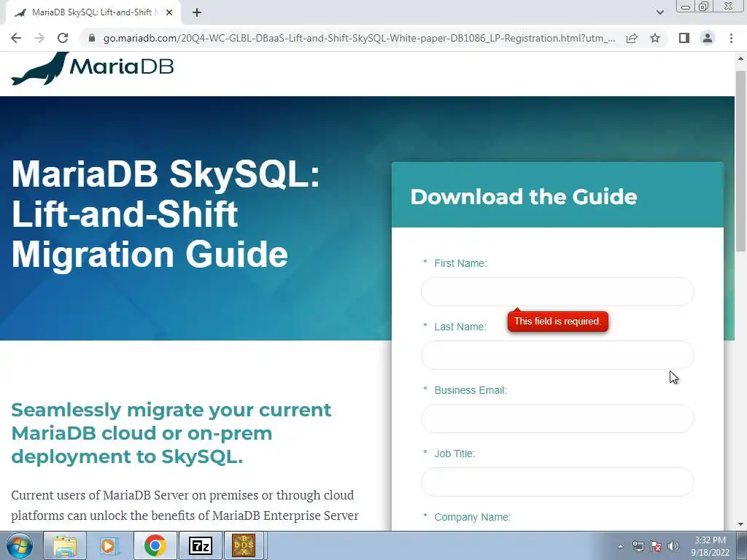
Task: Click the 'Job Title:' label
Action: (454, 454)
